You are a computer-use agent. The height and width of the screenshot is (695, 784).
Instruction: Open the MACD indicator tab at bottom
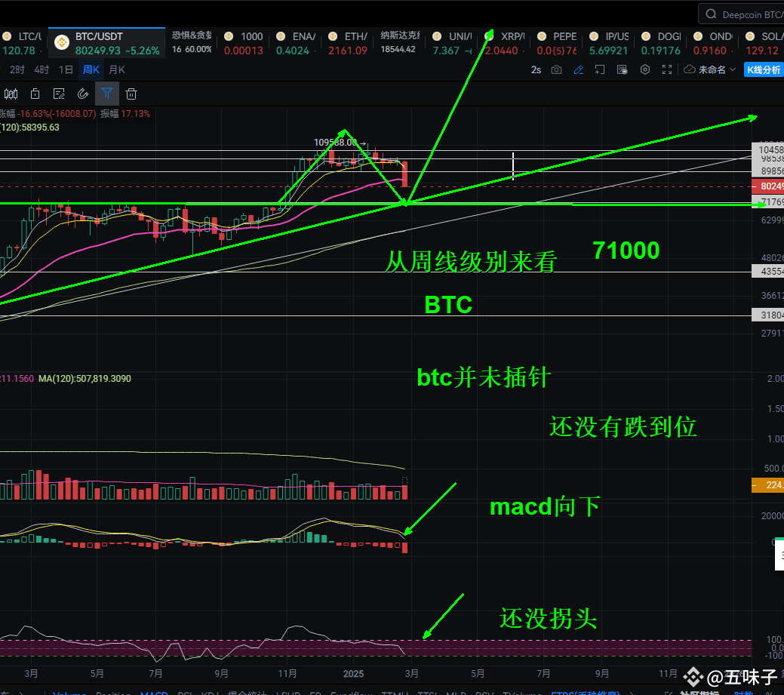pyautogui.click(x=154, y=692)
